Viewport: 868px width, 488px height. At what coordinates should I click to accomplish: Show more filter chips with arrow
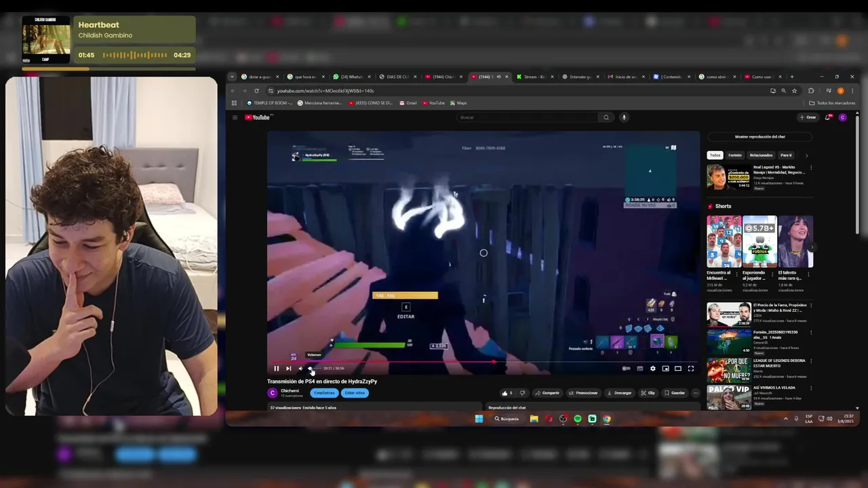[x=806, y=155]
